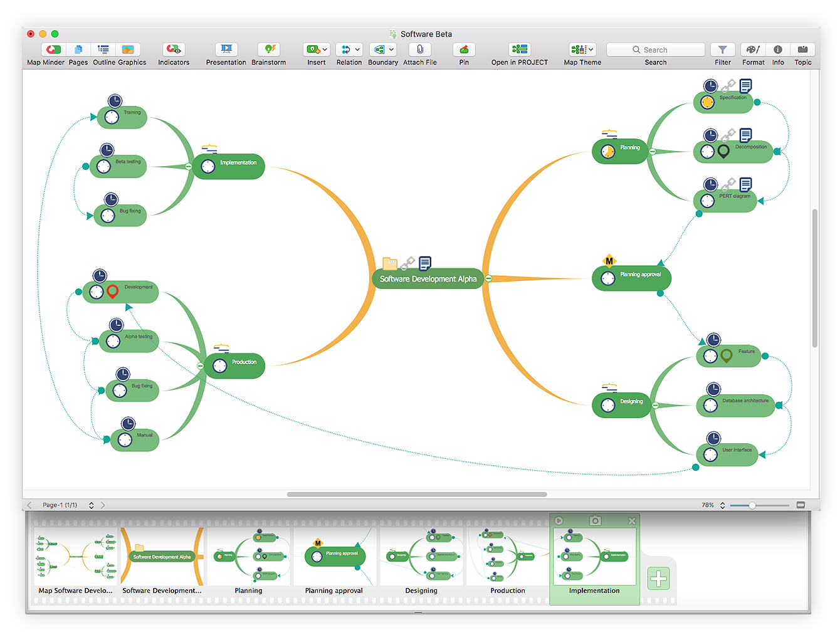840x640 pixels.
Task: Click the Insert topic icon
Action: coord(313,50)
